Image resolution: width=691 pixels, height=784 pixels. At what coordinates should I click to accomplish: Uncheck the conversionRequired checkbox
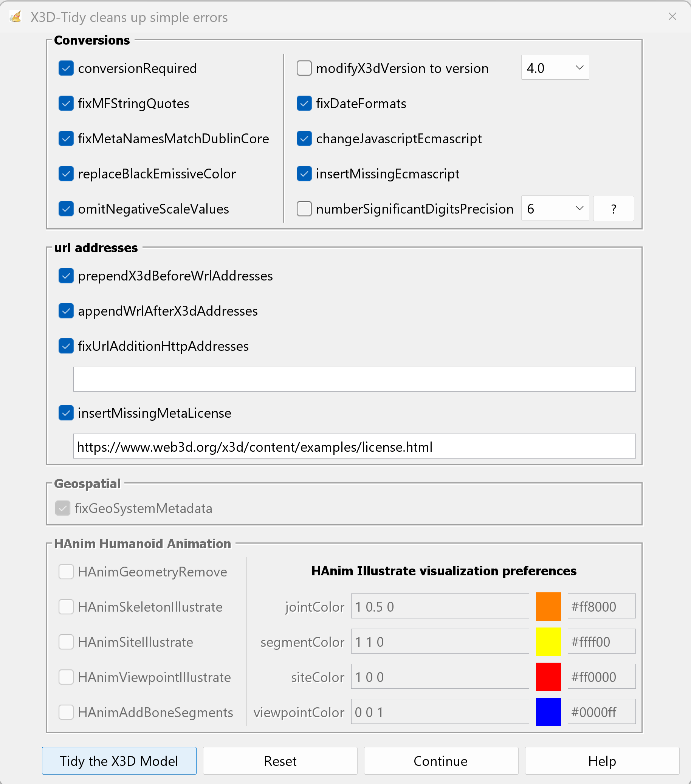click(x=66, y=68)
